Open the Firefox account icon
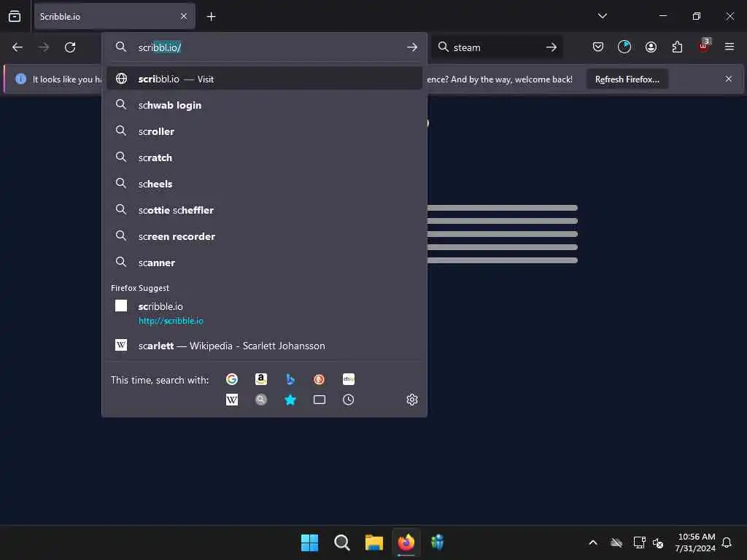 [x=651, y=47]
